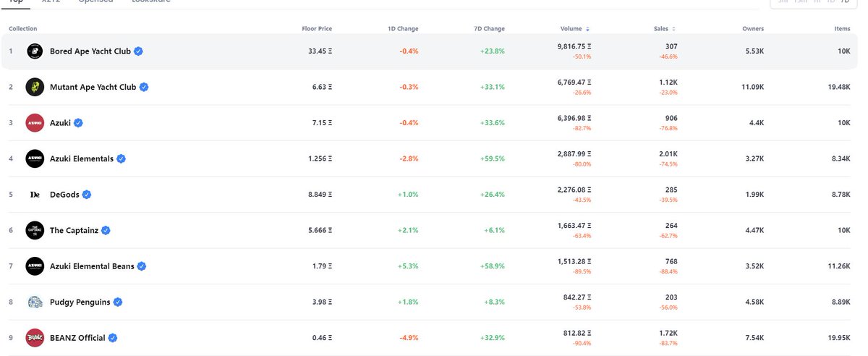Click the +5.3% 1D change value
This screenshot has width=868, height=356.
408,266
